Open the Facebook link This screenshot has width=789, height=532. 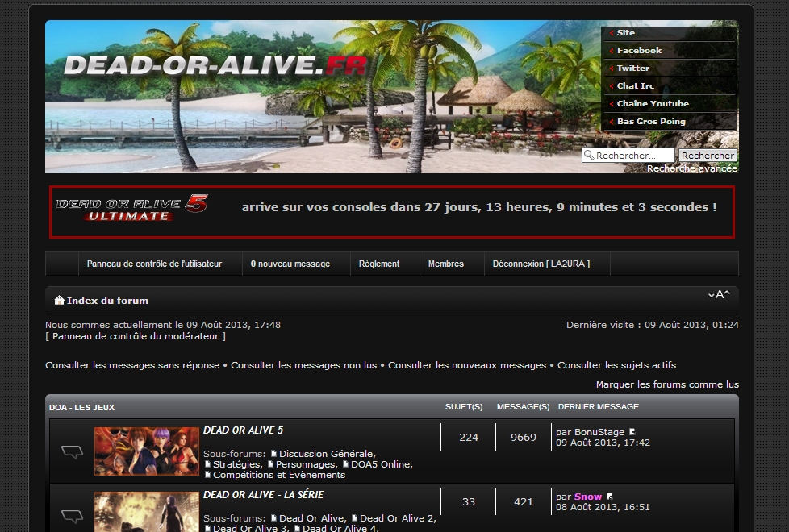pos(639,50)
